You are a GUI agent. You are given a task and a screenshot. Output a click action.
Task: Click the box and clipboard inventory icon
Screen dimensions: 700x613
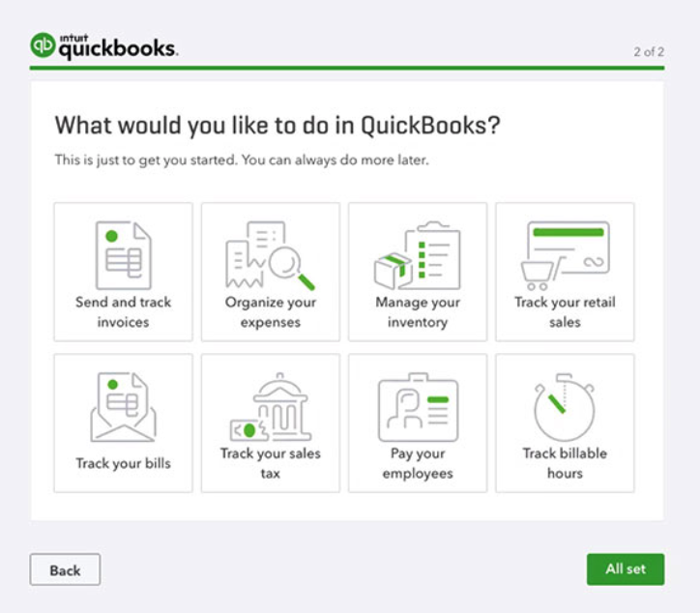coord(417,255)
